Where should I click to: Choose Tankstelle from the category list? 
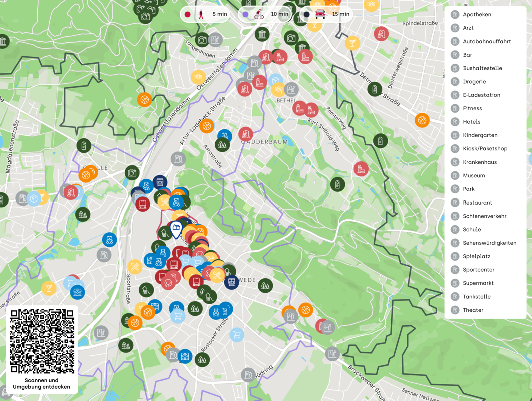coord(476,297)
